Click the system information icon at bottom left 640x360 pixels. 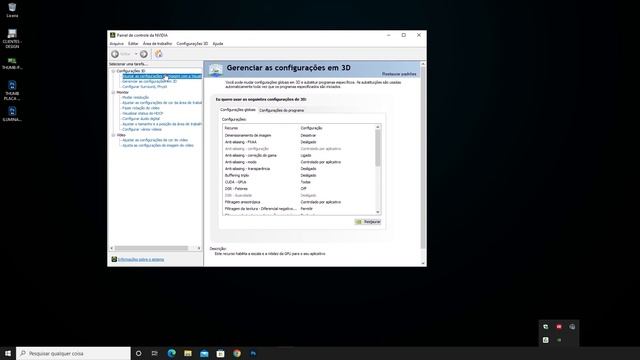(x=114, y=259)
